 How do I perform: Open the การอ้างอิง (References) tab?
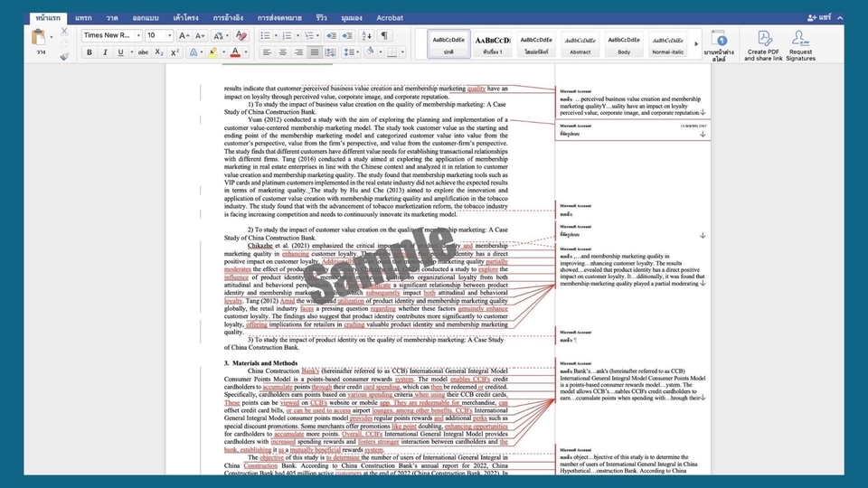pyautogui.click(x=228, y=18)
